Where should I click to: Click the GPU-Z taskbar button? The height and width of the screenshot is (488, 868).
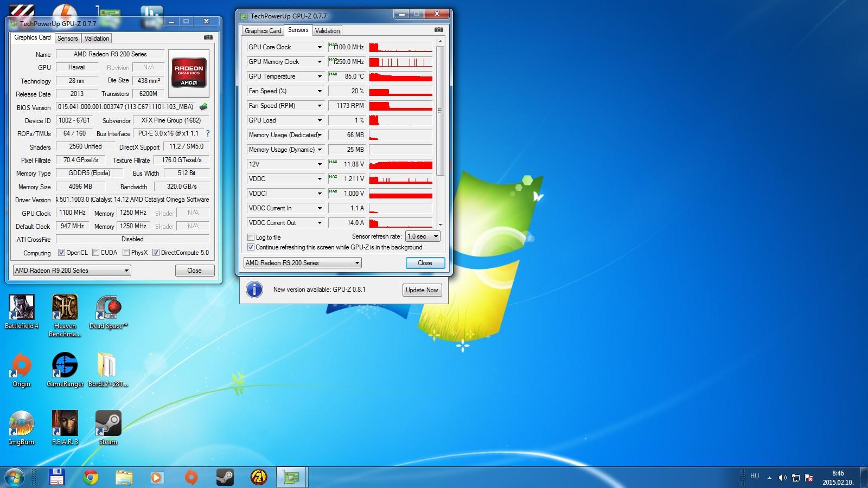click(292, 477)
